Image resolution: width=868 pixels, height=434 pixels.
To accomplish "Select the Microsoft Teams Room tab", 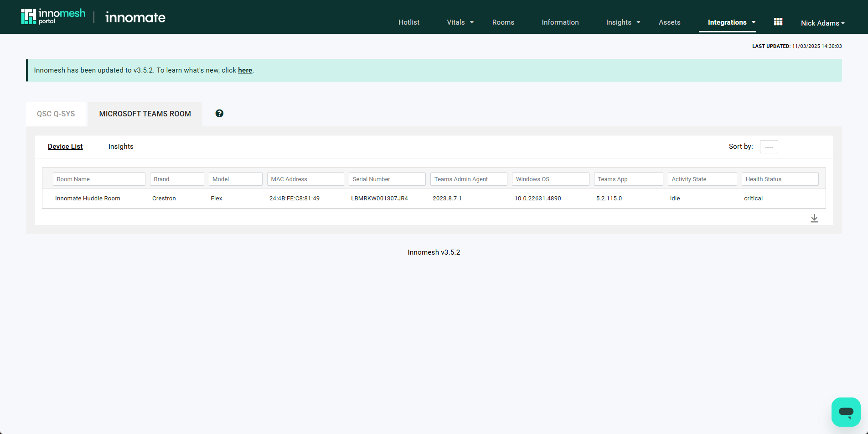I will point(145,114).
